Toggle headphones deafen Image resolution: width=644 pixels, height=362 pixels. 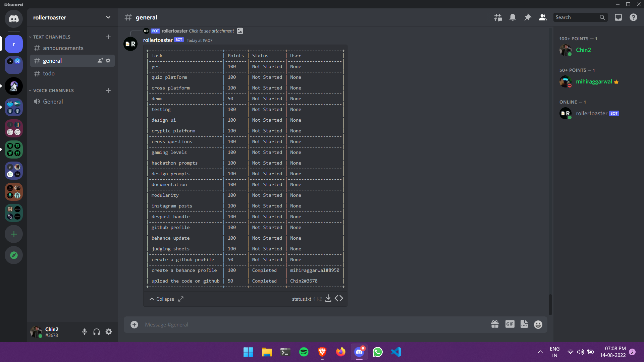point(97,332)
